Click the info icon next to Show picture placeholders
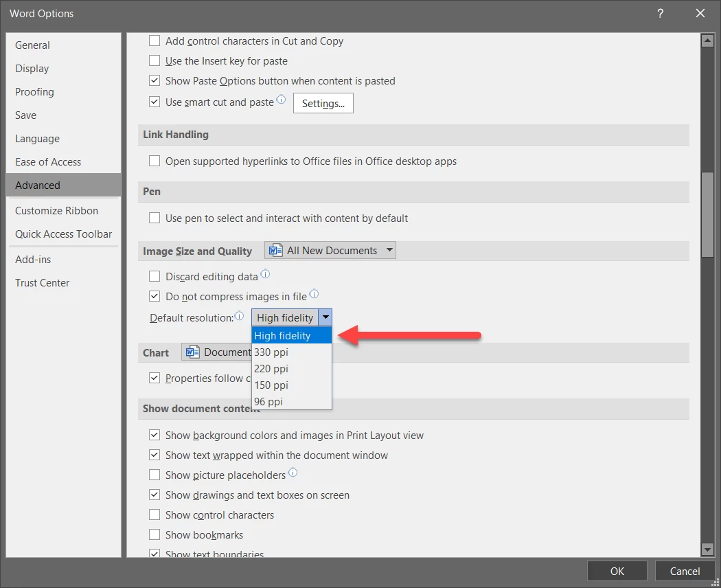 pyautogui.click(x=293, y=473)
